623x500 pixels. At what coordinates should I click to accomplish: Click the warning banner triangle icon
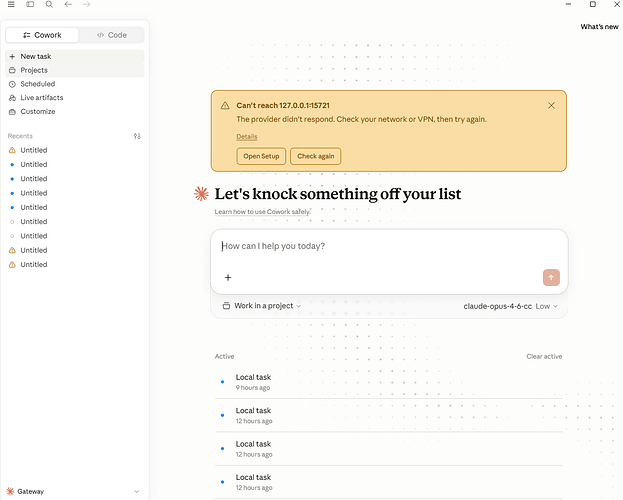click(x=225, y=105)
